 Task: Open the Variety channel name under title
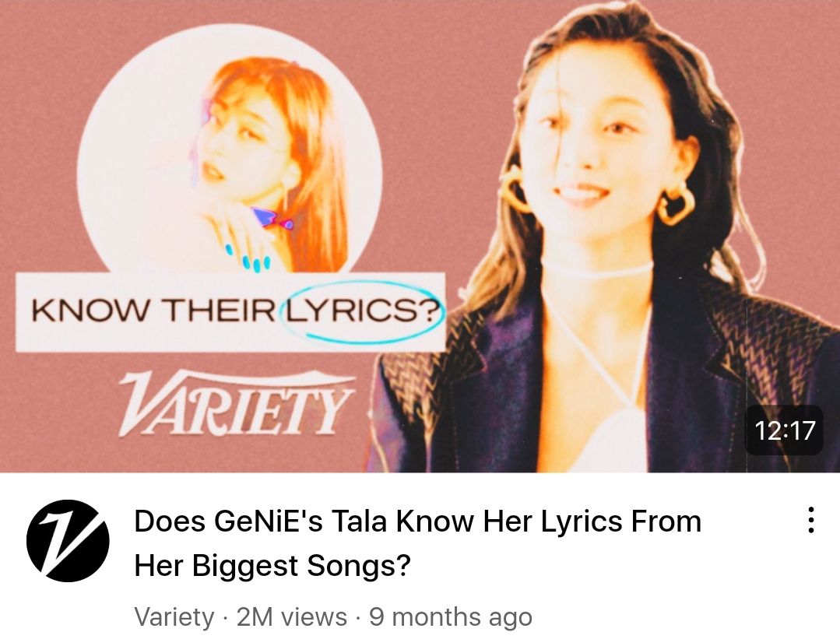pos(174,616)
